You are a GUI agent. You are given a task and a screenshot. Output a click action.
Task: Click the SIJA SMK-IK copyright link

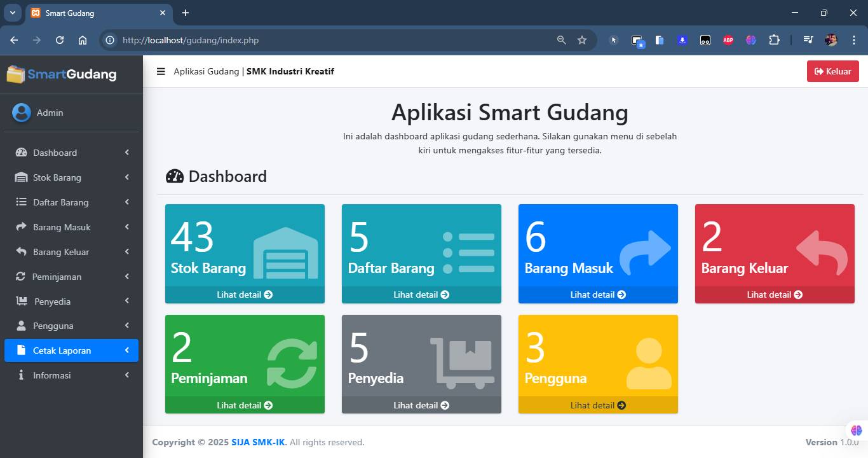point(258,442)
